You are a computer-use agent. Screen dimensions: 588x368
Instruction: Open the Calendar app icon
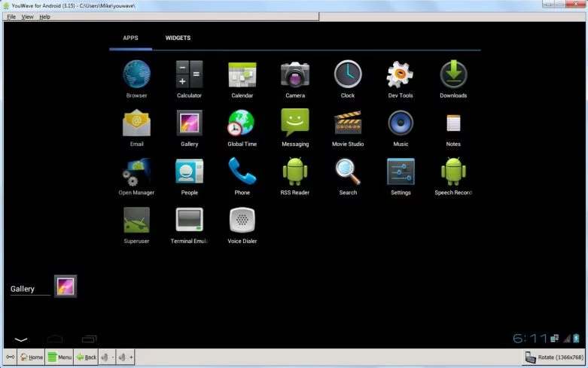242,79
